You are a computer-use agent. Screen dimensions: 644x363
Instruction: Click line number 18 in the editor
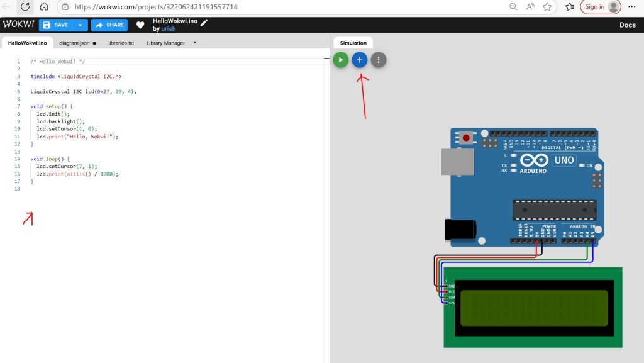[17, 189]
